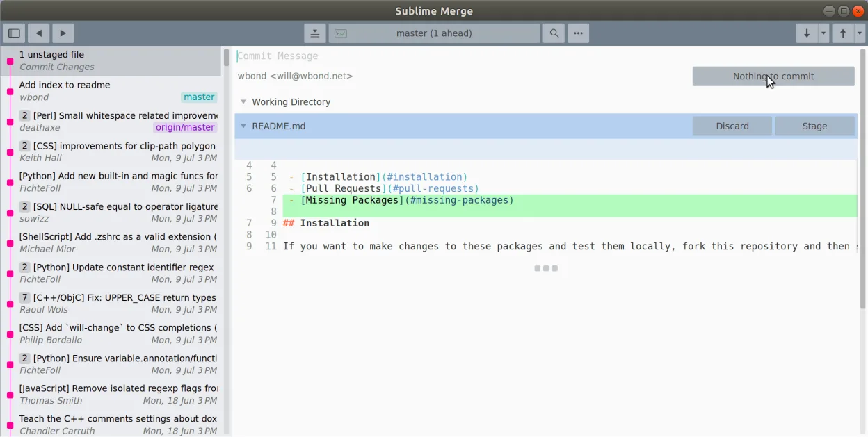Toggle the sidebar panel icon
868x437 pixels.
[14, 33]
